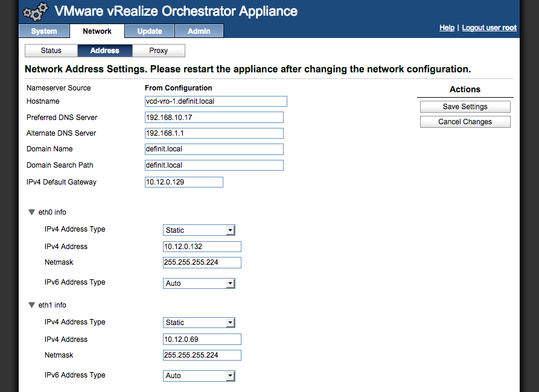Click the 'eth1 info' label
The height and width of the screenshot is (392, 539).
coord(53,305)
